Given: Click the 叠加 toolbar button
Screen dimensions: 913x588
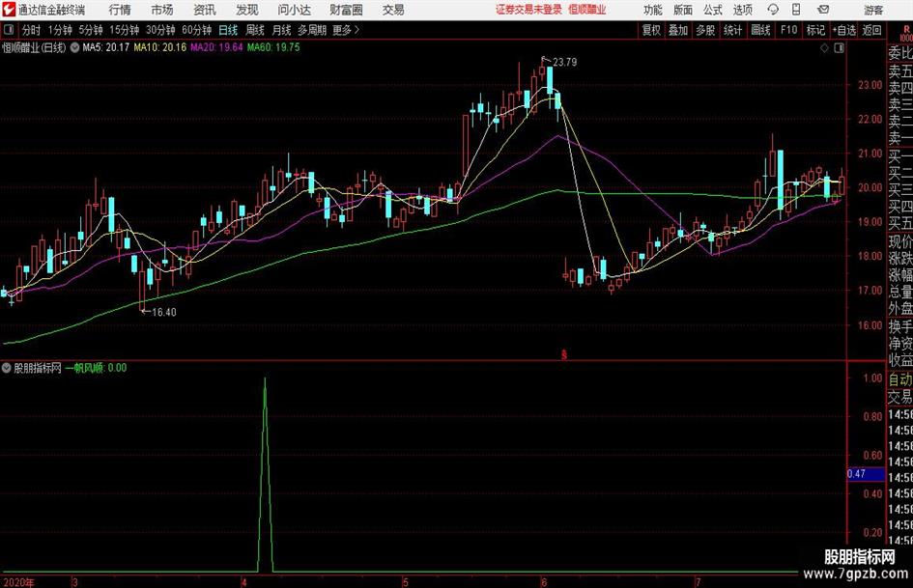Looking at the screenshot, I should (x=678, y=30).
